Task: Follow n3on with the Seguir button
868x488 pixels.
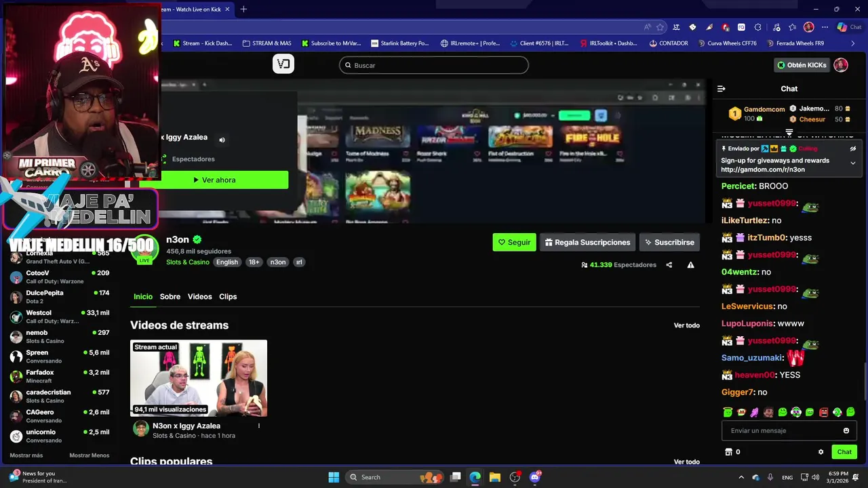Action: [514, 242]
